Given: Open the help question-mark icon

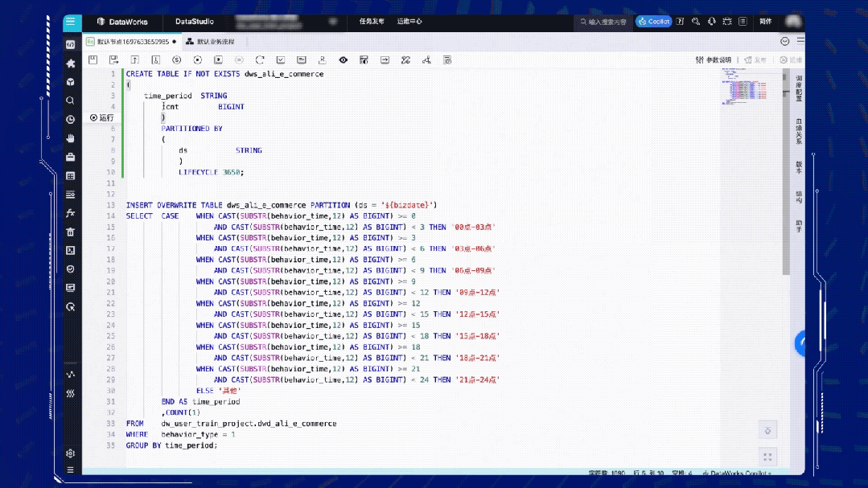Looking at the screenshot, I should pos(680,22).
